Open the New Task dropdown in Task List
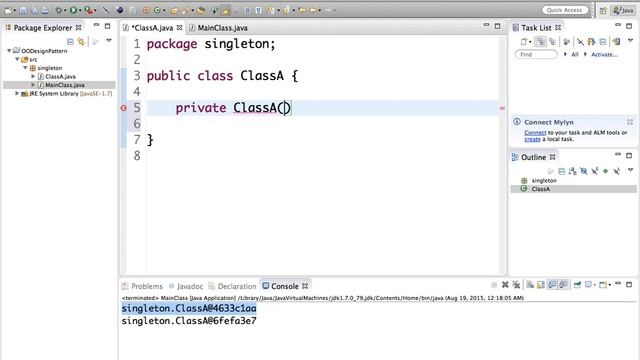640x360 pixels. click(x=530, y=42)
